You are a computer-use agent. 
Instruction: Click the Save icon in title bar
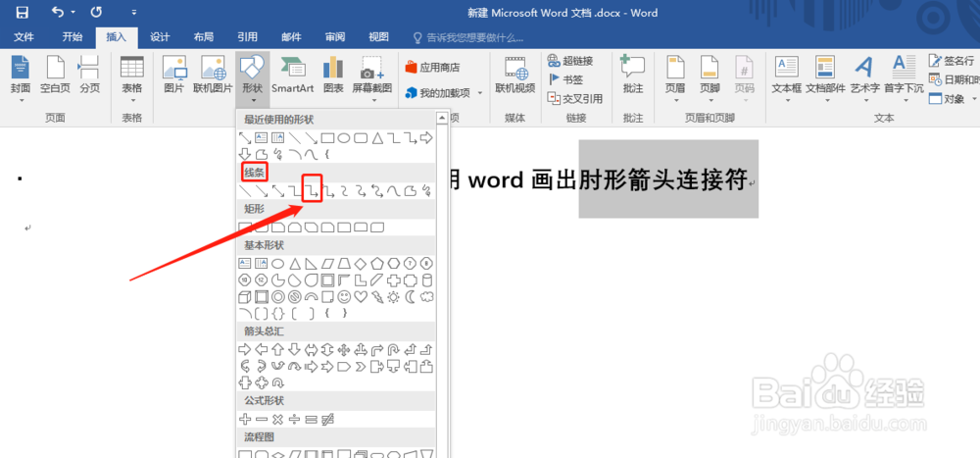pos(22,12)
